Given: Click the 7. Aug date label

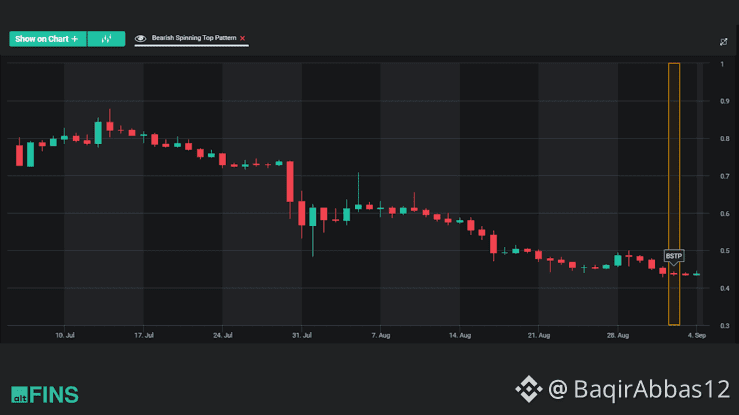Looking at the screenshot, I should point(380,335).
